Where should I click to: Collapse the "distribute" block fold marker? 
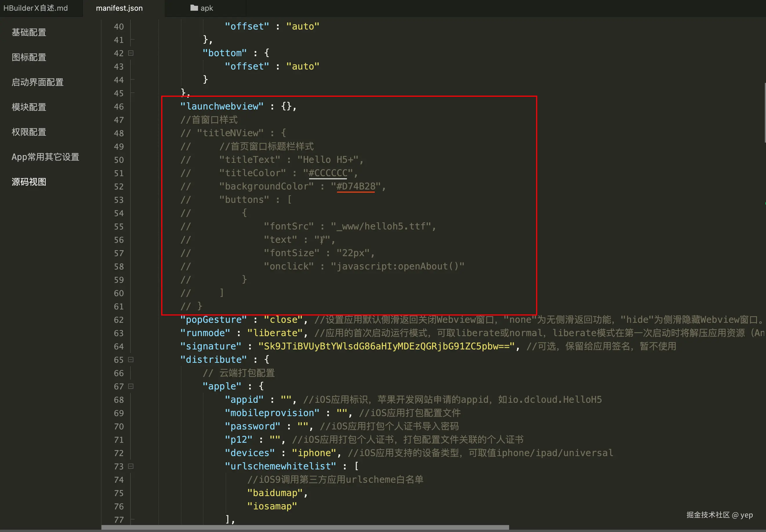(131, 360)
